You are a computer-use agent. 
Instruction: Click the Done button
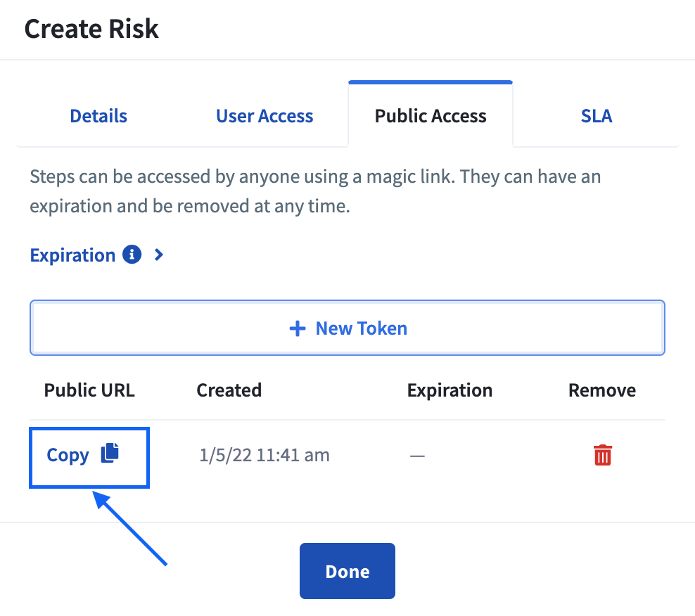pos(347,571)
